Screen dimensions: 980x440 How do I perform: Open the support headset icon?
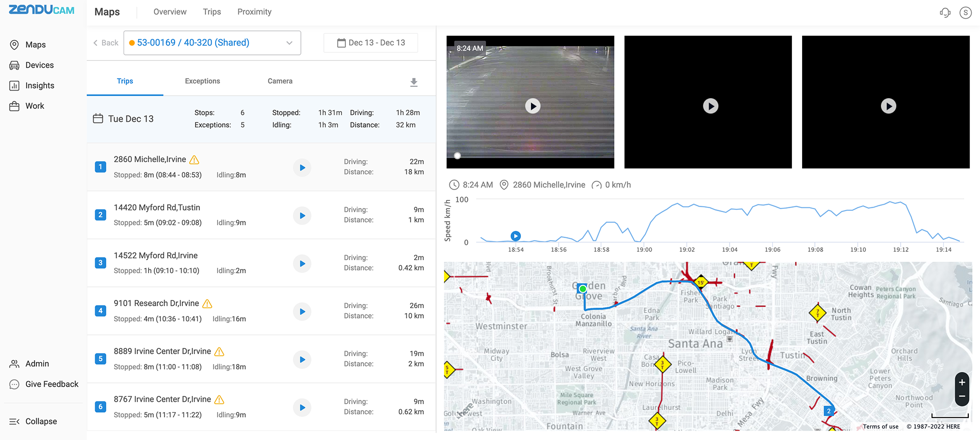pyautogui.click(x=945, y=13)
